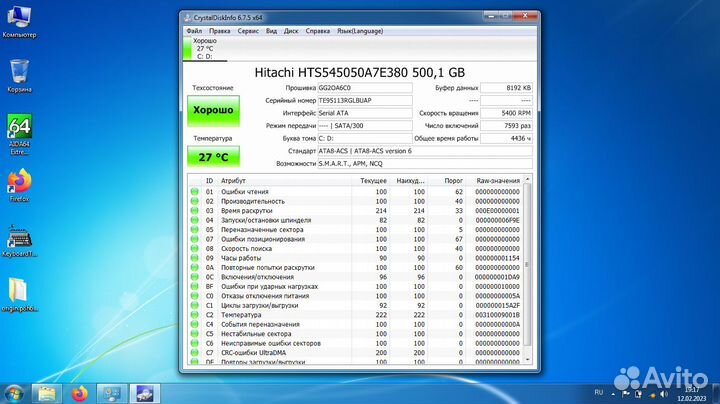Click the green Хорошо health status button

coord(214,111)
